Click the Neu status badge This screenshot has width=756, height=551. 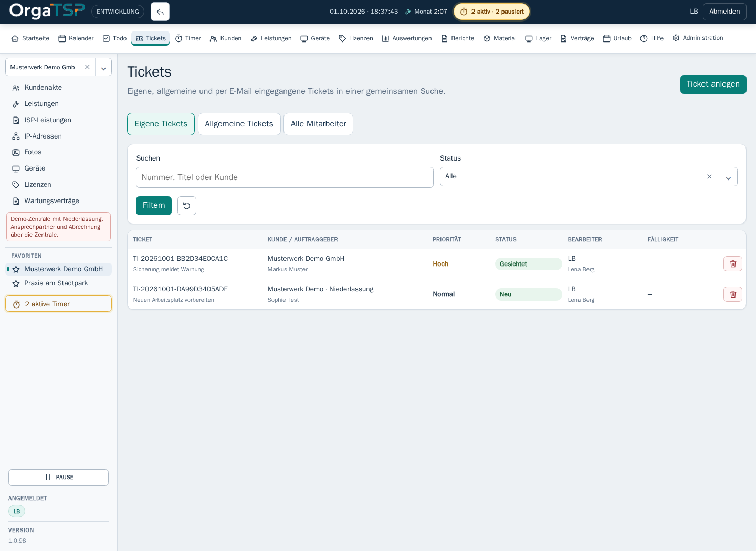[528, 294]
